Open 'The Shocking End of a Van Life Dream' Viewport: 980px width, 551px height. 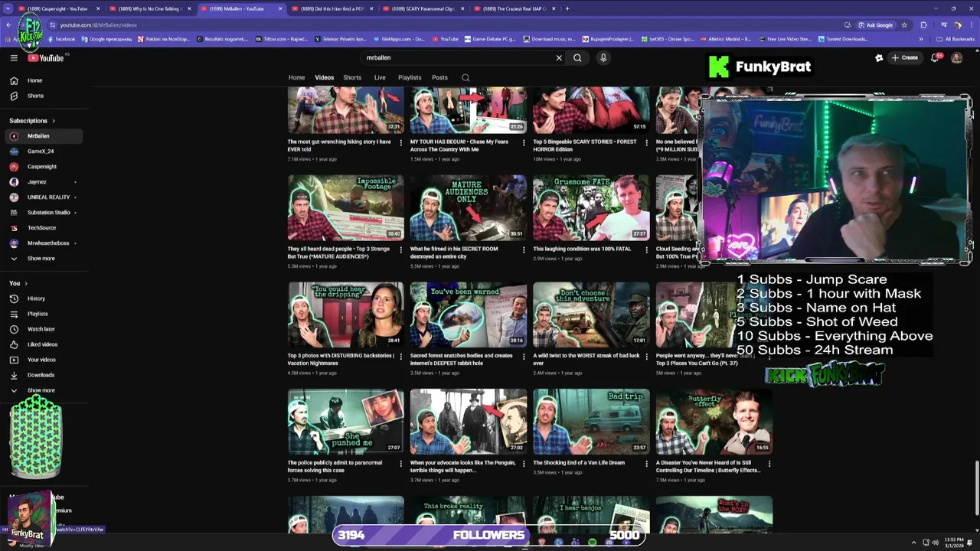(x=579, y=463)
